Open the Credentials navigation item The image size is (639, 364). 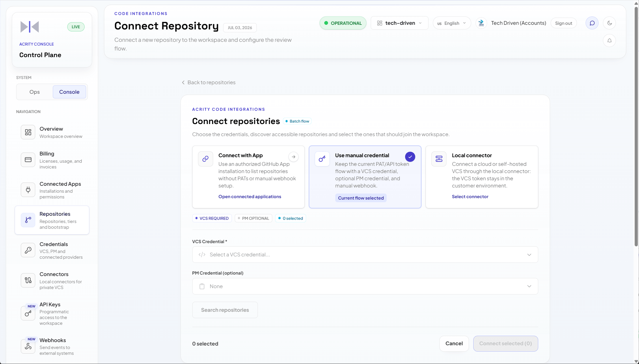pos(52,250)
